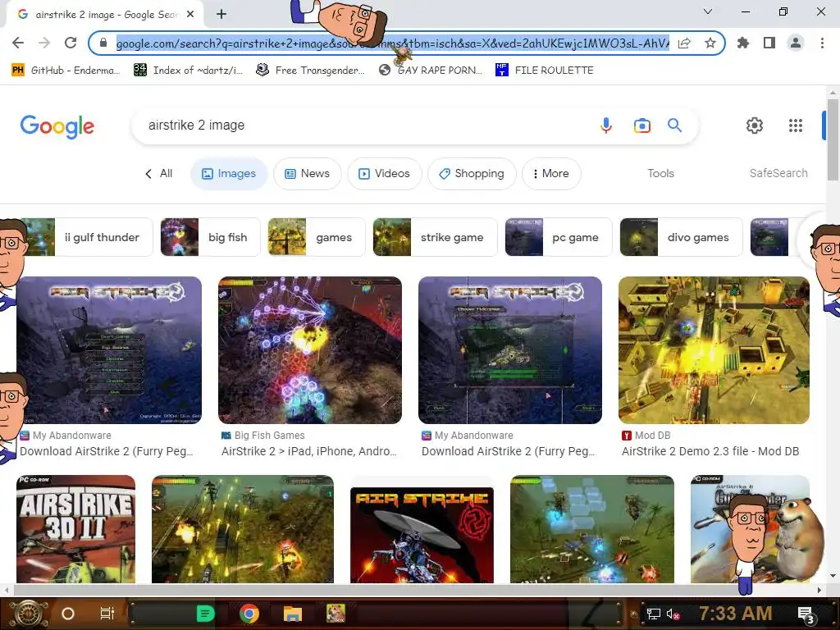Search by voice microphone icon
The height and width of the screenshot is (630, 840).
point(606,126)
